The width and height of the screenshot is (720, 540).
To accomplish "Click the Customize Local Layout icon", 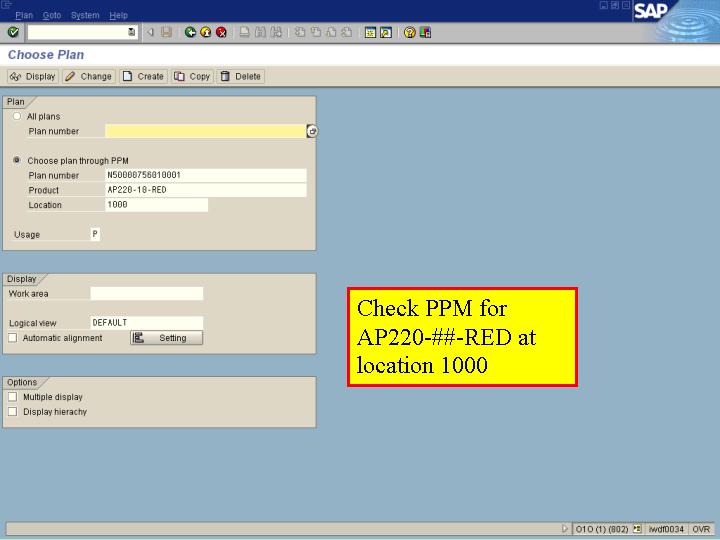I will (425, 32).
